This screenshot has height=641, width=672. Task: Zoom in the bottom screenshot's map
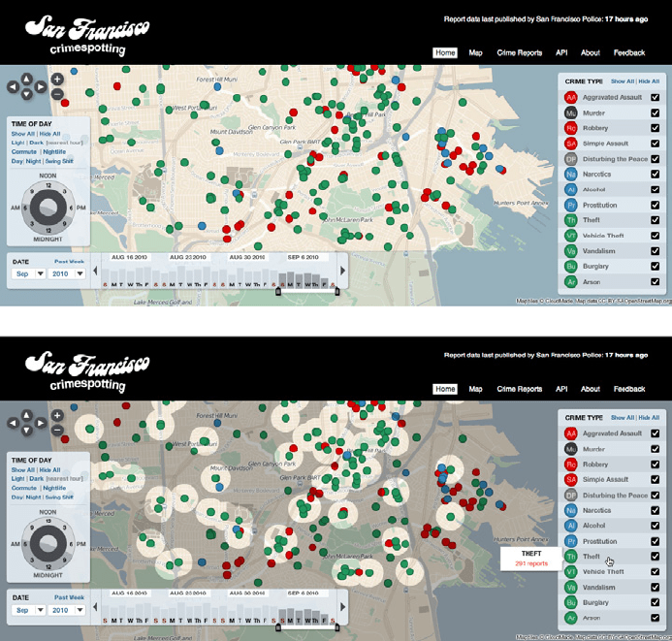(x=57, y=415)
